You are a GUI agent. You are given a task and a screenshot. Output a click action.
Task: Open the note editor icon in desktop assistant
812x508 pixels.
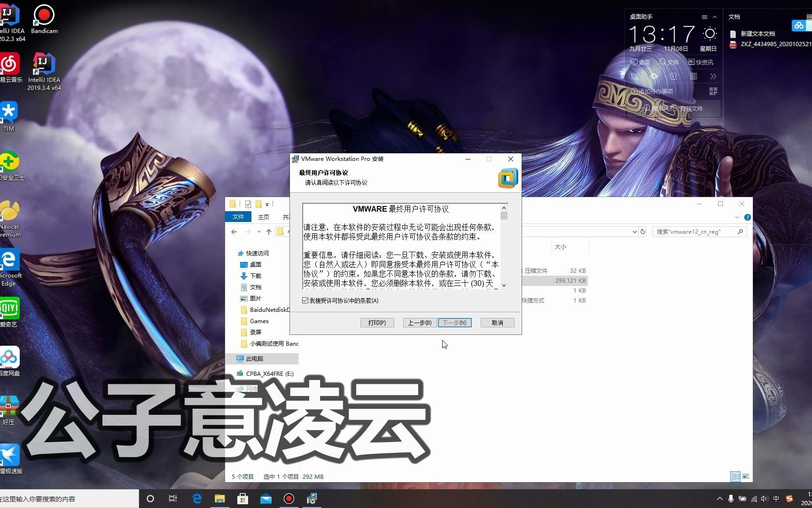pyautogui.click(x=673, y=76)
